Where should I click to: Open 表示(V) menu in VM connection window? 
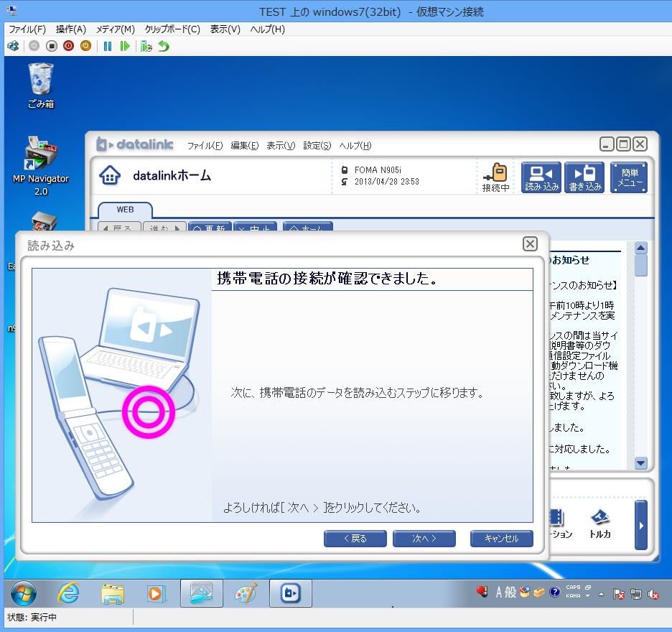point(225,29)
